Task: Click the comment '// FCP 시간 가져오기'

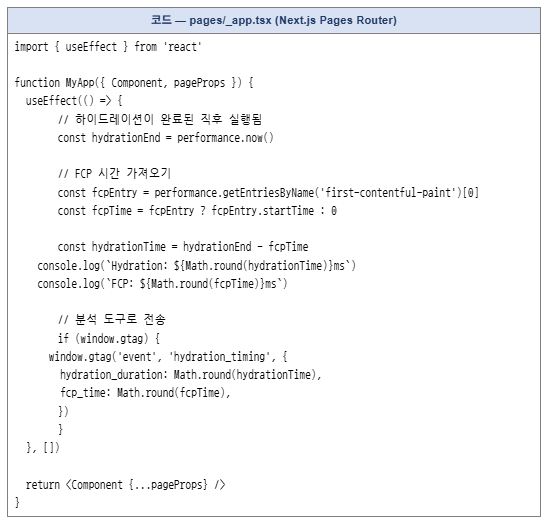Action: point(114,173)
